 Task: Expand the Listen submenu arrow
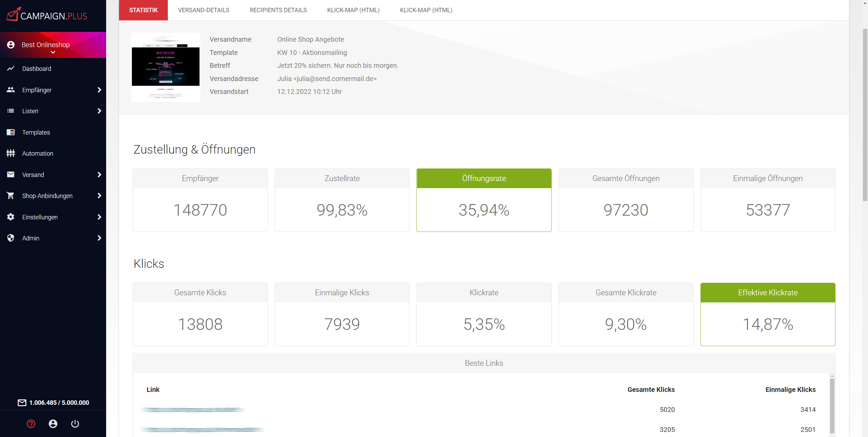point(99,111)
